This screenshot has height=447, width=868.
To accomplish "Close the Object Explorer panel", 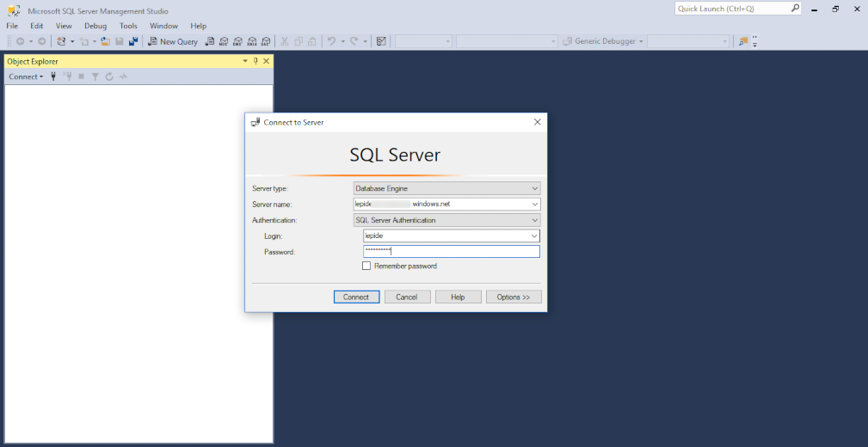I will coord(267,61).
